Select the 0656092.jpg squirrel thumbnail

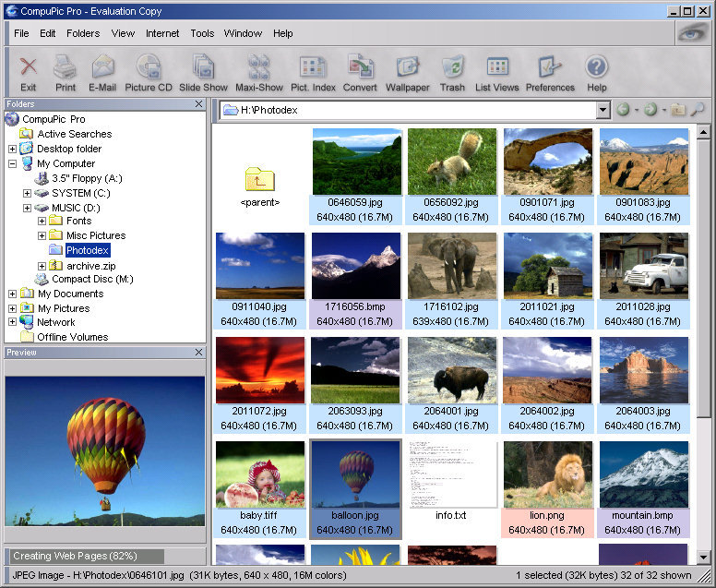(451, 162)
